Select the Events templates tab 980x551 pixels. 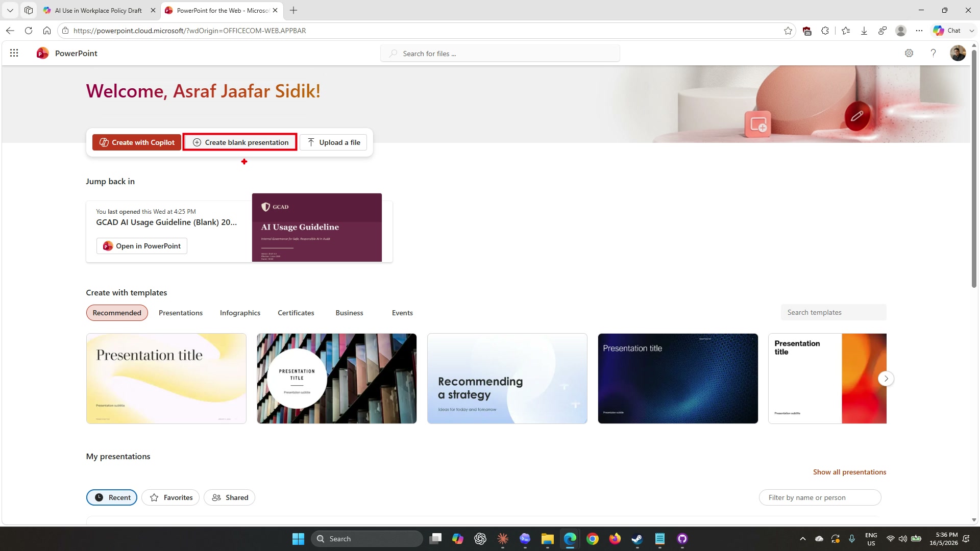tap(402, 313)
